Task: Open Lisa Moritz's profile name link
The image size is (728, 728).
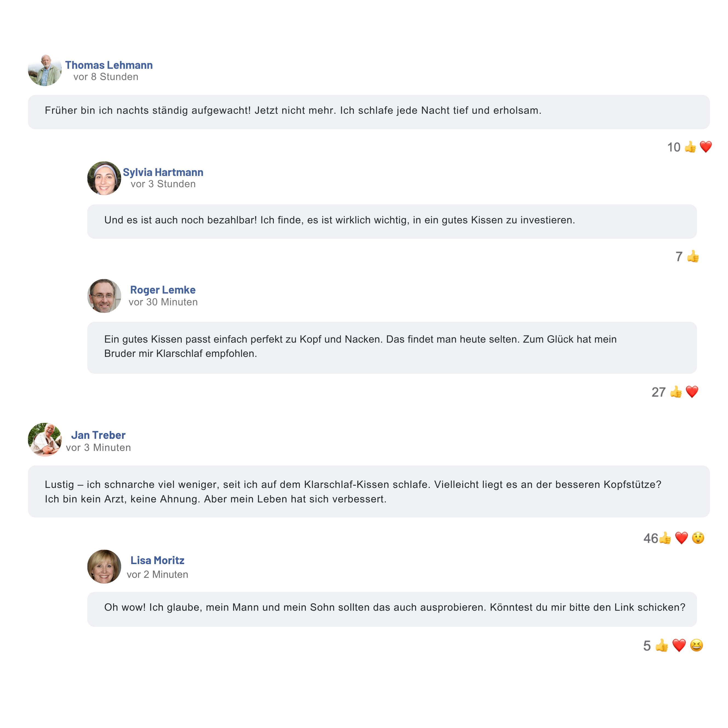Action: tap(158, 560)
